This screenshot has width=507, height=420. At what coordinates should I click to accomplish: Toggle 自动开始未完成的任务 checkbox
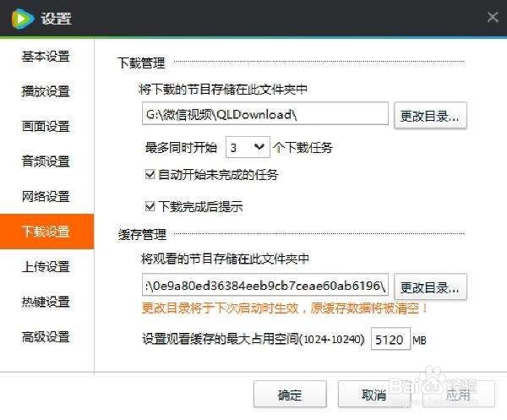coord(150,175)
